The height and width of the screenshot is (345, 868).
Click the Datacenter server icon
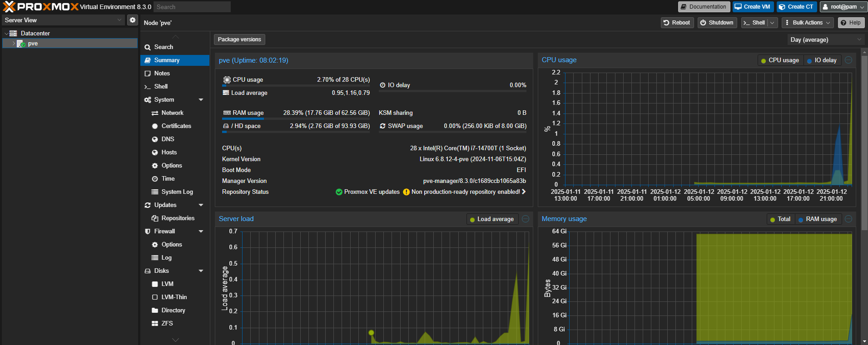click(13, 34)
